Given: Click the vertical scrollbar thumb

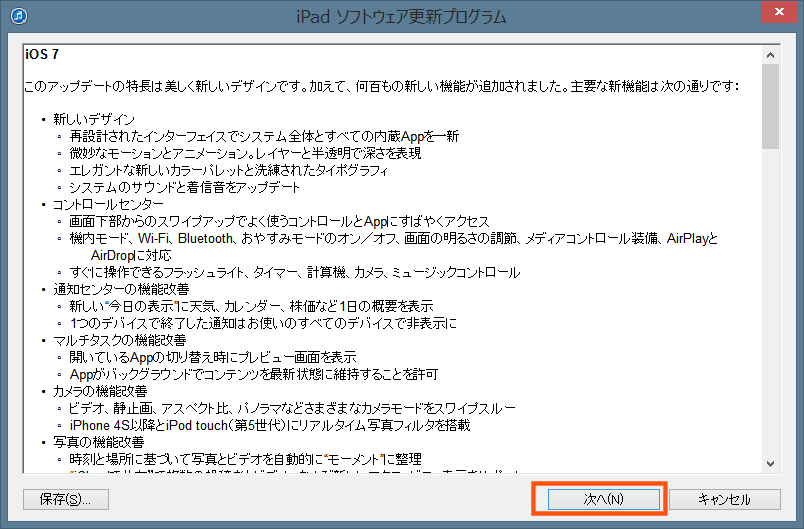Looking at the screenshot, I should (770, 106).
